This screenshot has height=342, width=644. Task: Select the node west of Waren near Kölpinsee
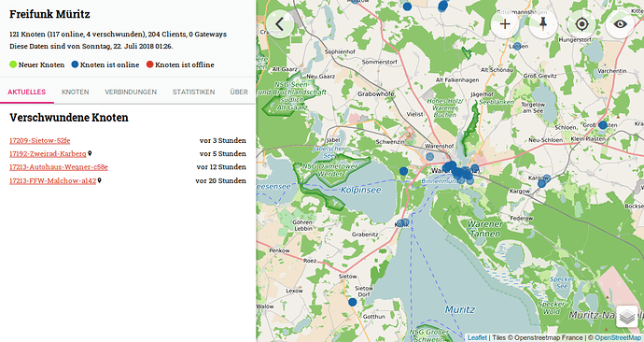coord(404,171)
